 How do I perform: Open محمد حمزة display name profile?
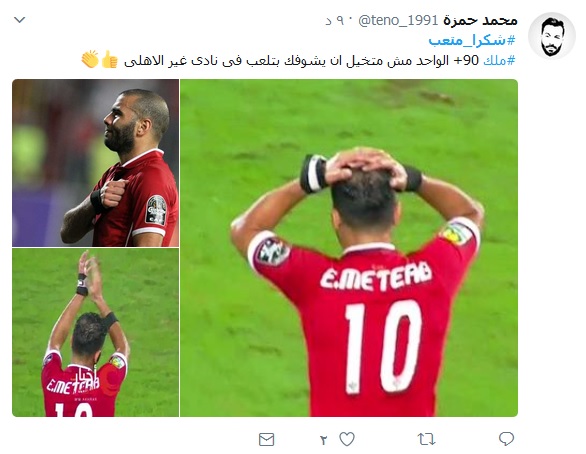(480, 20)
